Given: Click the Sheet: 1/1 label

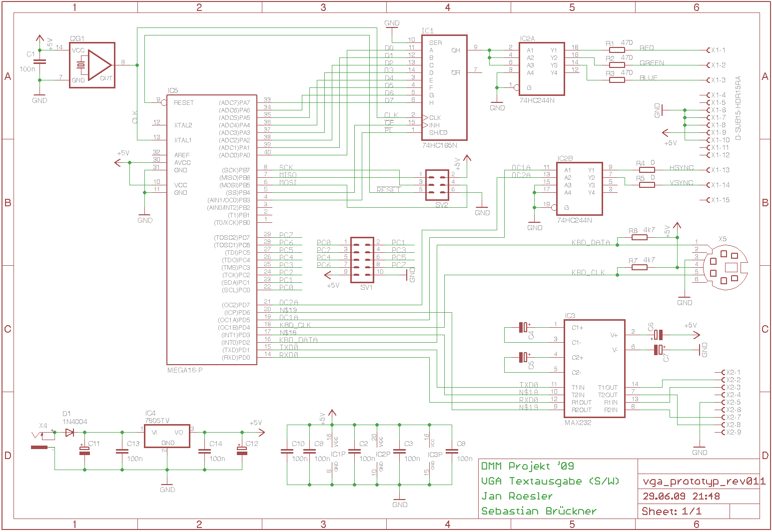Looking at the screenshot, I should point(671,511).
